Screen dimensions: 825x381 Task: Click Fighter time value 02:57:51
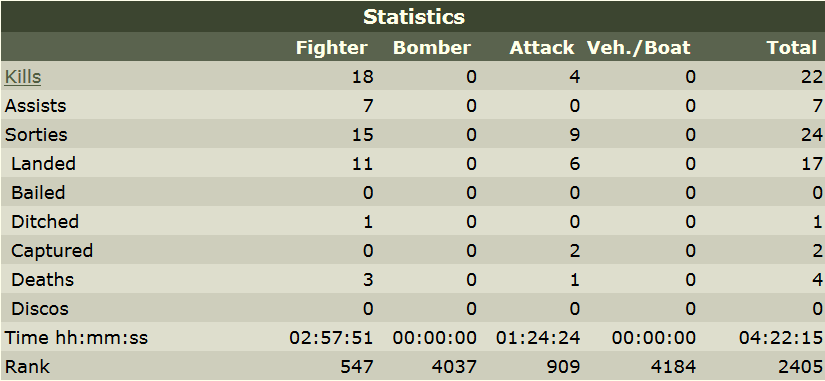point(331,337)
